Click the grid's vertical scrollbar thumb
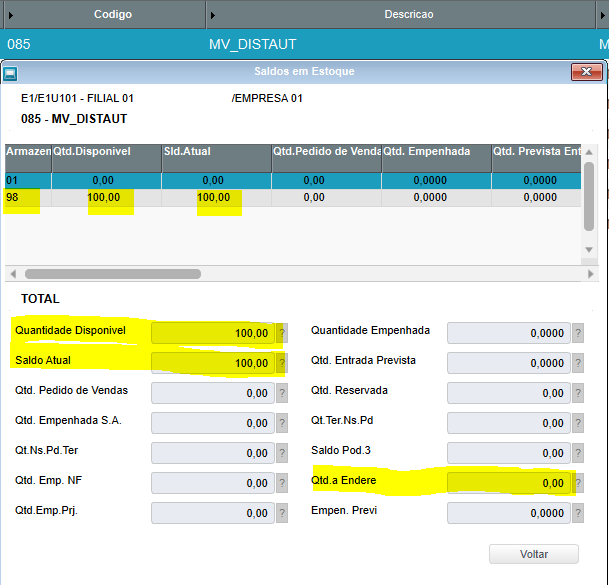The height and width of the screenshot is (585, 609). coord(589,197)
